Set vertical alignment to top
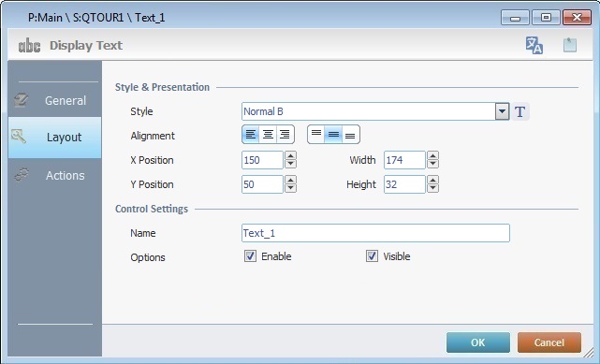Screen dimensions: 600x364 tap(316, 134)
